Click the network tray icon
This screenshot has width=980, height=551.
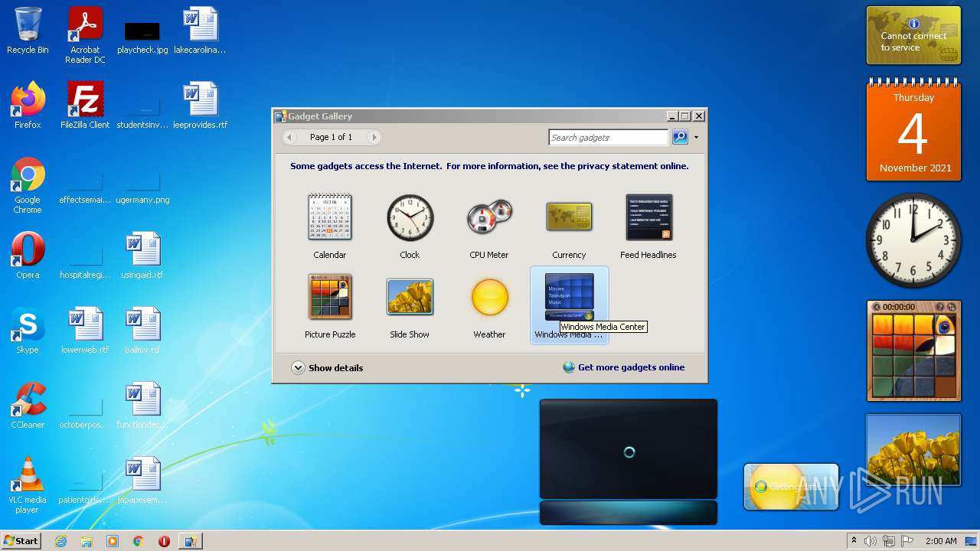click(889, 541)
